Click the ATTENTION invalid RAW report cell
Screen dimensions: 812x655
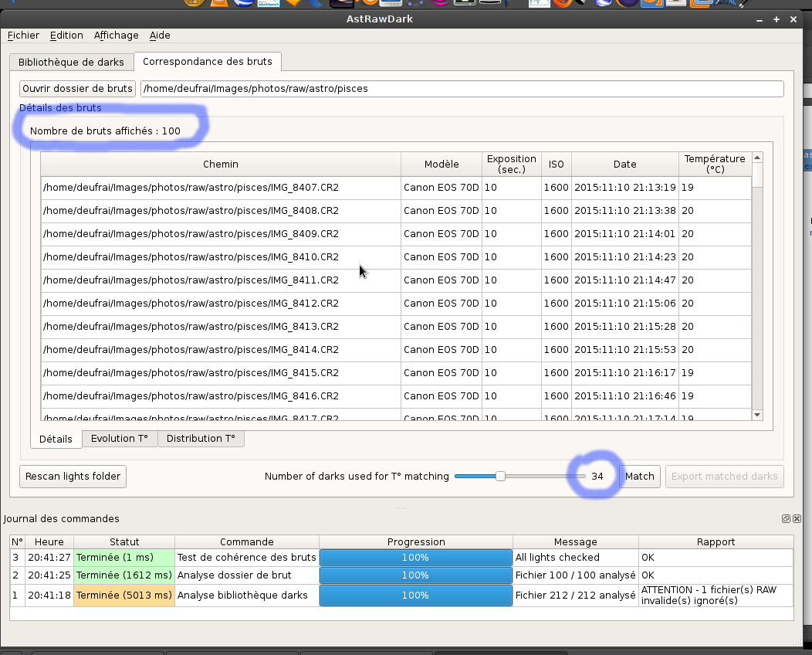pyautogui.click(x=716, y=596)
